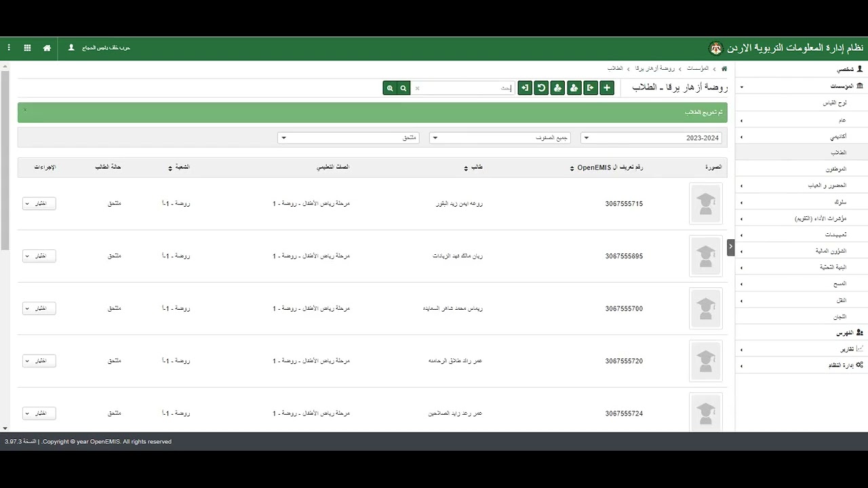
Task: Open اختيار actions dropdown for student 3067555724
Action: 39,413
